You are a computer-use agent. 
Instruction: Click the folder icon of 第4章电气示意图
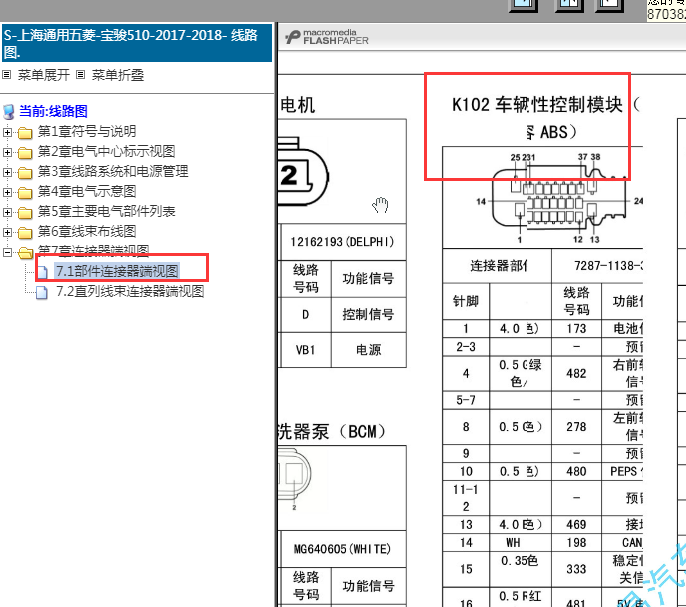point(25,193)
